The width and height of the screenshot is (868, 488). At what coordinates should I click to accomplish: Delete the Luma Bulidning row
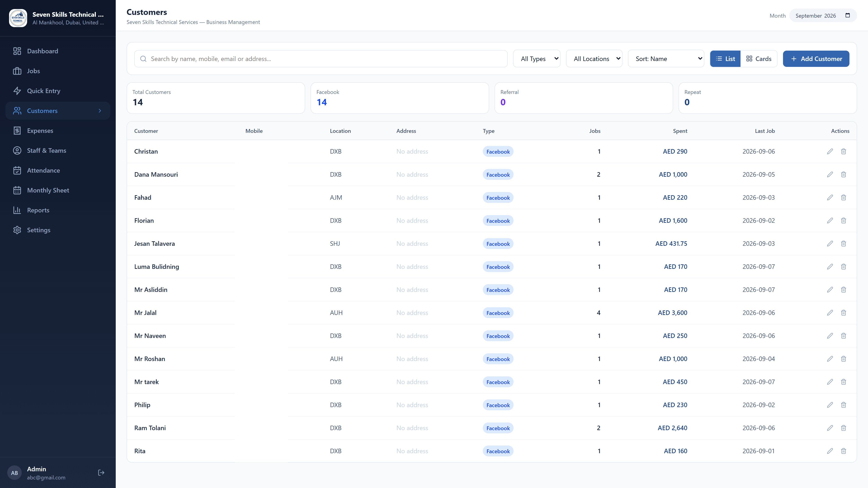pos(843,267)
